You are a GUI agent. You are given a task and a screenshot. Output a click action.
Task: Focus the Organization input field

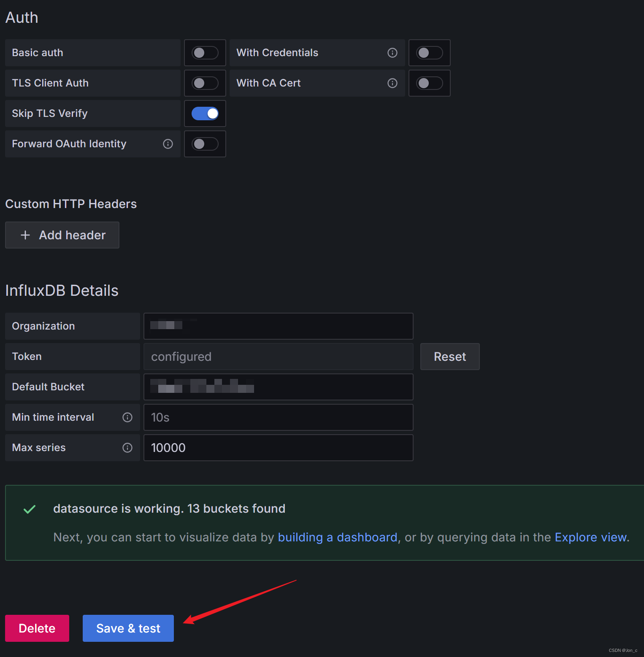(279, 326)
